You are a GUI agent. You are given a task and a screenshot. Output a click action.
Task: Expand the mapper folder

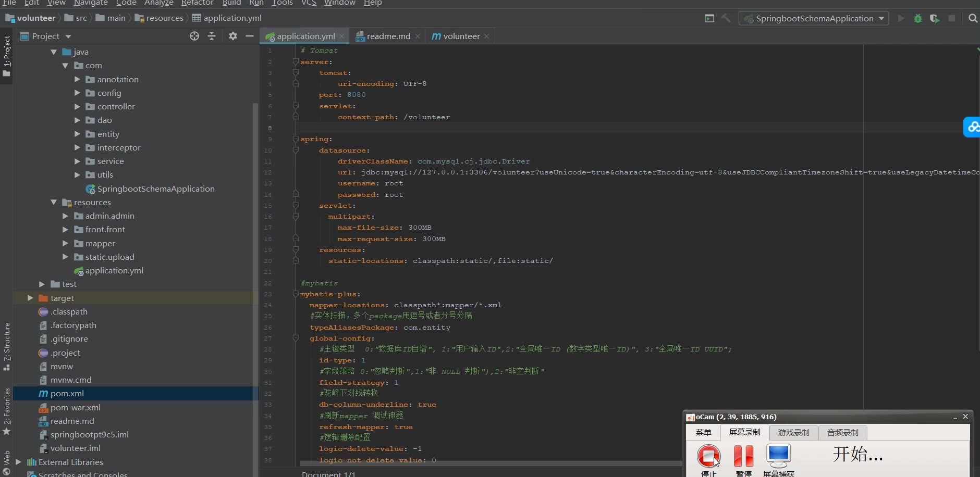pos(65,243)
